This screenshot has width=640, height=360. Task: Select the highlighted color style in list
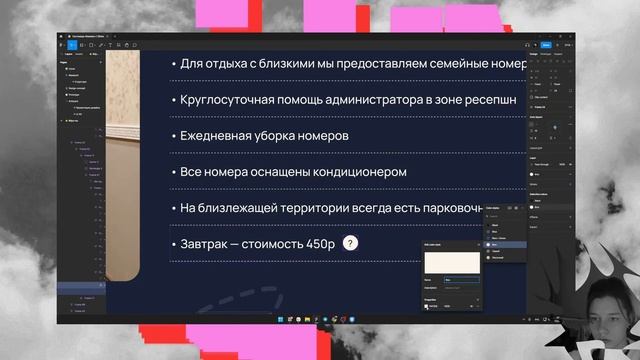pos(505,244)
